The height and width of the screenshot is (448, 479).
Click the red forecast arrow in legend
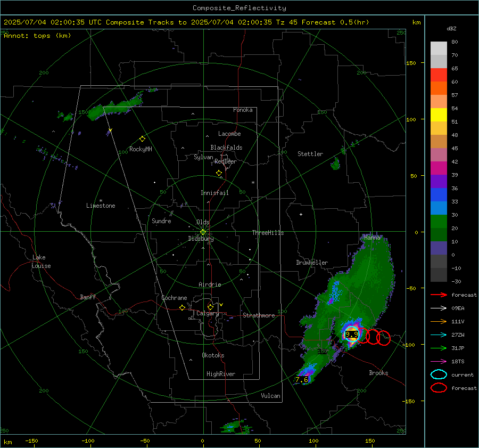[439, 295]
